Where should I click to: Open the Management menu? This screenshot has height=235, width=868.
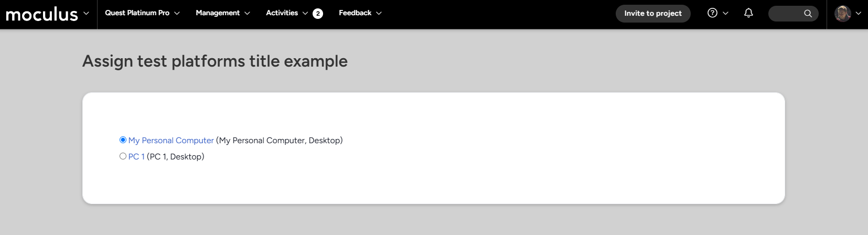coord(223,13)
